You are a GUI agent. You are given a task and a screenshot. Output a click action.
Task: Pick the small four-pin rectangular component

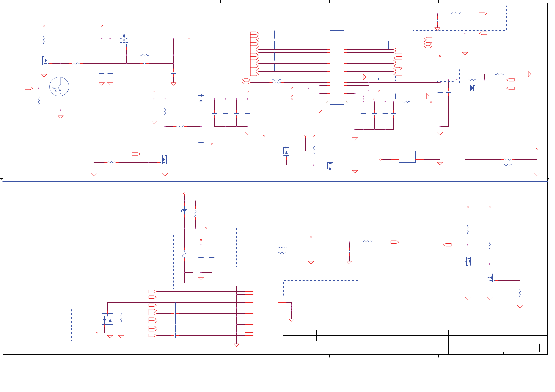click(x=407, y=157)
